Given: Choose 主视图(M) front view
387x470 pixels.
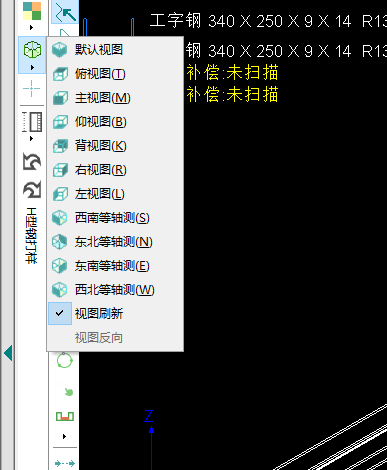Looking at the screenshot, I should (x=115, y=98).
